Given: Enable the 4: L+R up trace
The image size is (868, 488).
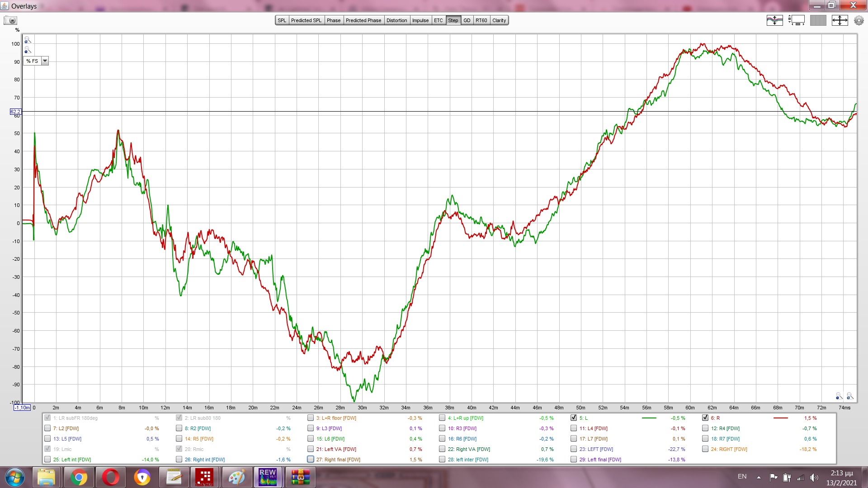Looking at the screenshot, I should pos(442,418).
